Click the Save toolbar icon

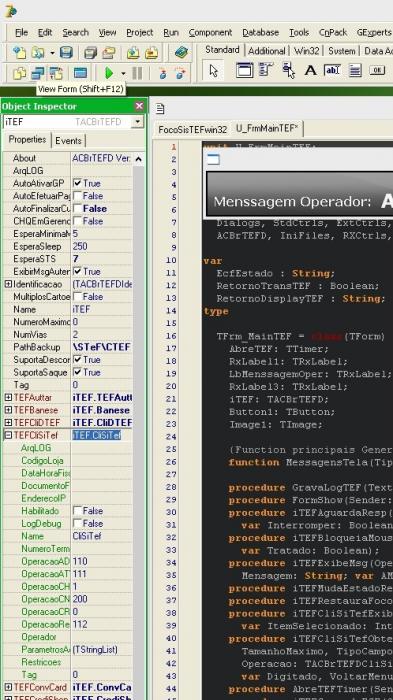pyautogui.click(x=66, y=53)
